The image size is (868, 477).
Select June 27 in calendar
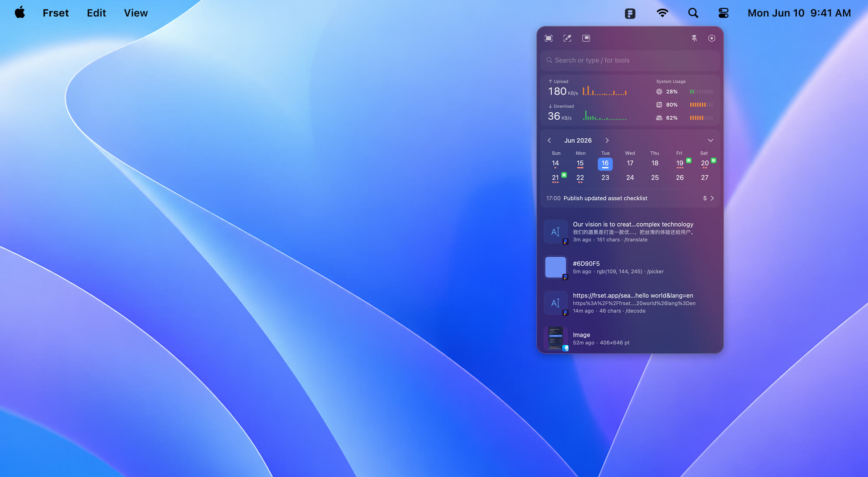click(704, 178)
